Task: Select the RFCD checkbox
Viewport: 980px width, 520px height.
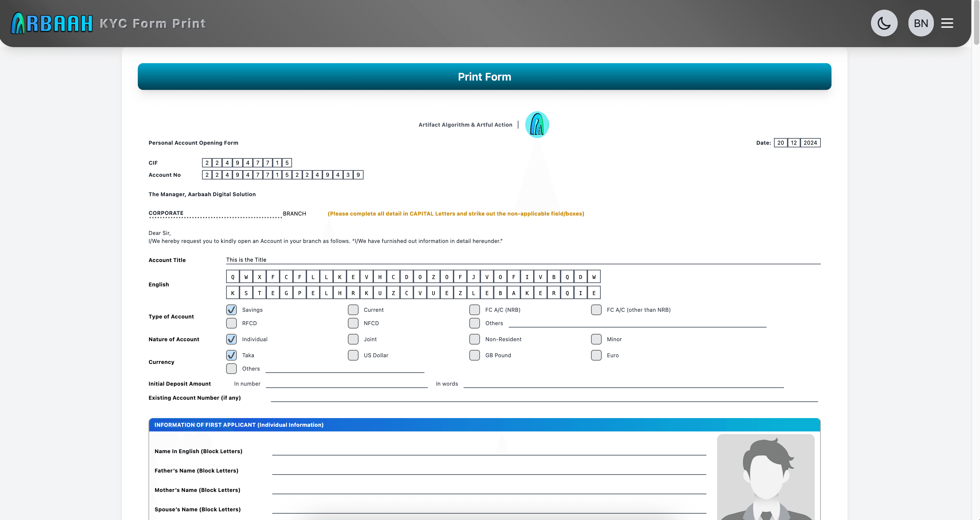Action: coord(231,323)
